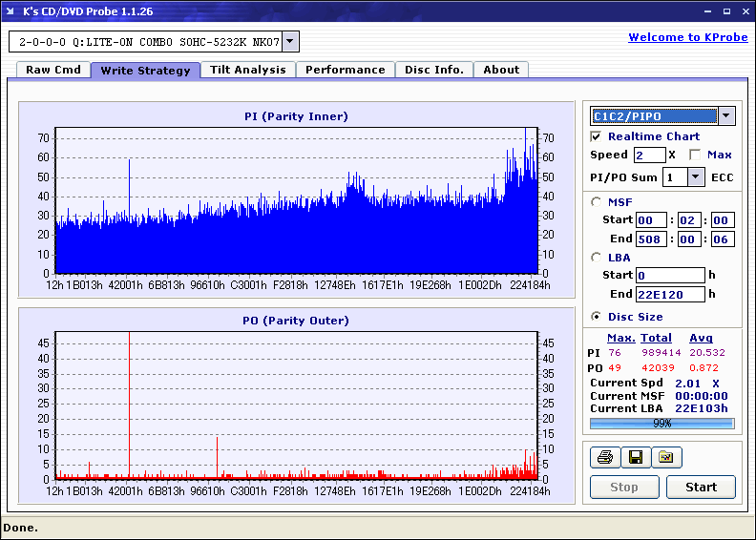Open the LITE-ON drive selection dropdown
This screenshot has height=540, width=756.
tap(290, 41)
